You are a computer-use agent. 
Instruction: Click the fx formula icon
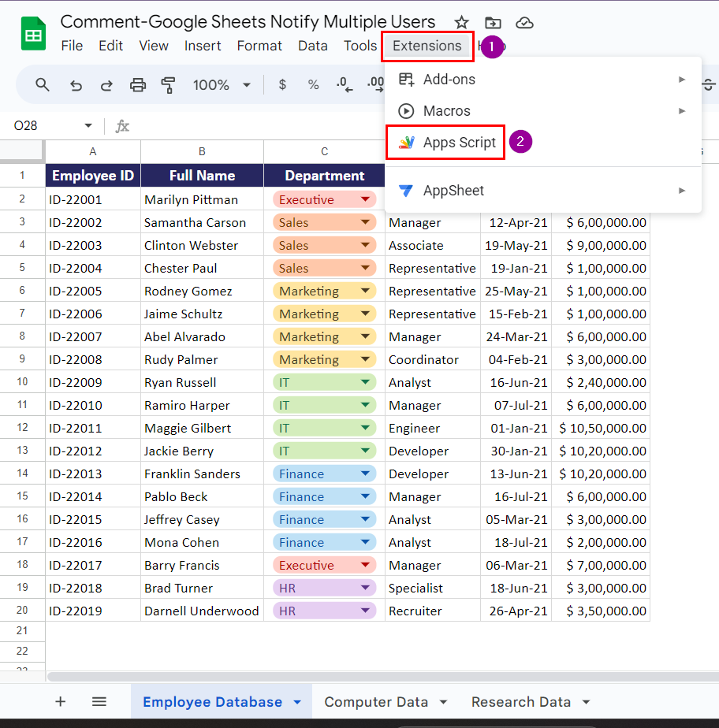point(122,126)
